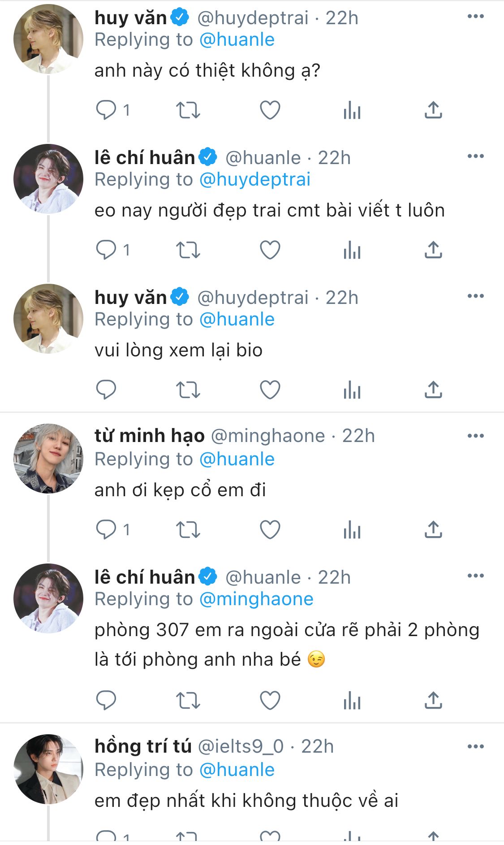The image size is (504, 845).
Task: Like lê chí huân's "phòng 307" reply
Action: click(270, 700)
